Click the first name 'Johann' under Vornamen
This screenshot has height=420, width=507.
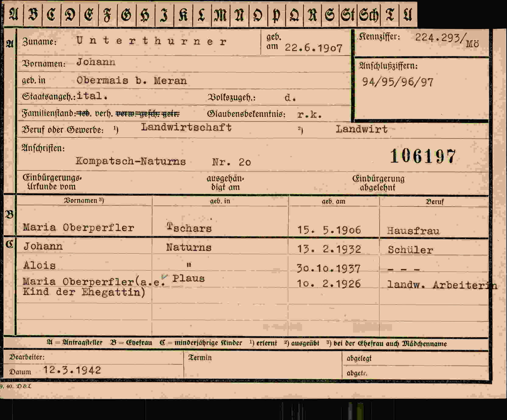coord(96,62)
